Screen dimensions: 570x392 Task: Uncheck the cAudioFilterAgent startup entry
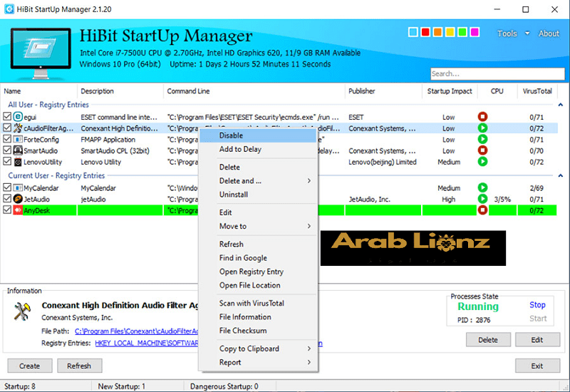tap(7, 128)
